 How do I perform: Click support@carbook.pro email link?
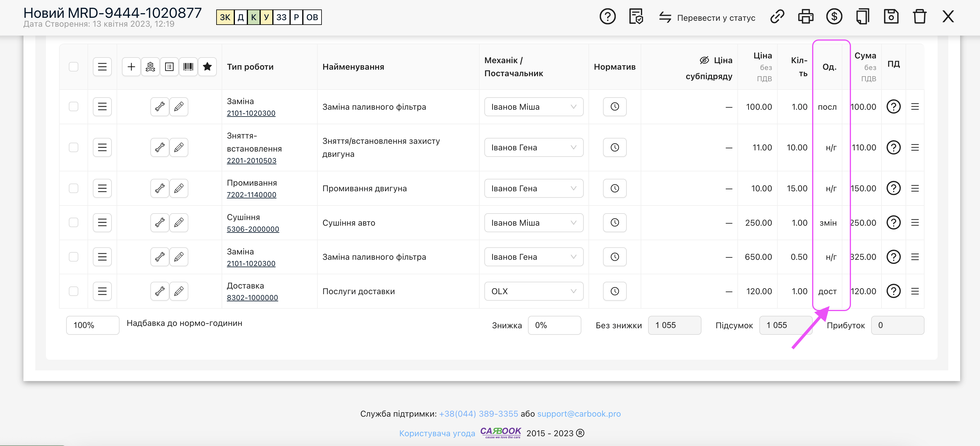point(579,414)
